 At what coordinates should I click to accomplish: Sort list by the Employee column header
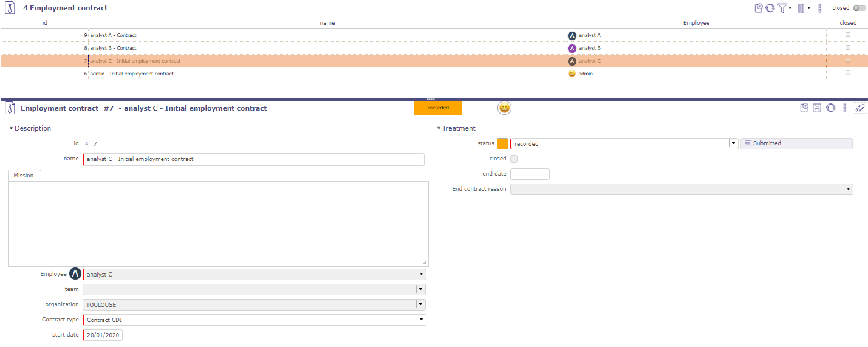[x=696, y=23]
